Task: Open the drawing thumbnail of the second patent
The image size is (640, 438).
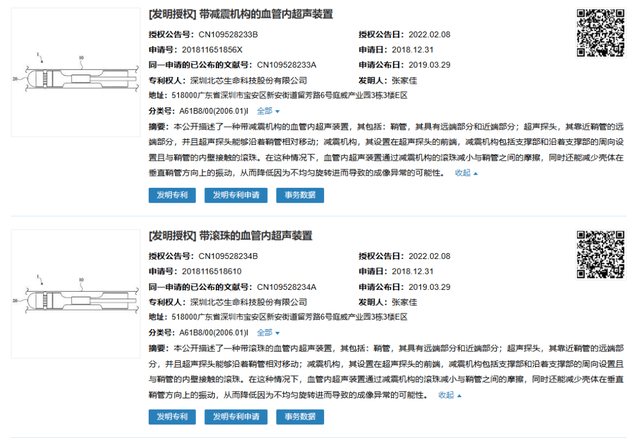Action: [x=76, y=294]
